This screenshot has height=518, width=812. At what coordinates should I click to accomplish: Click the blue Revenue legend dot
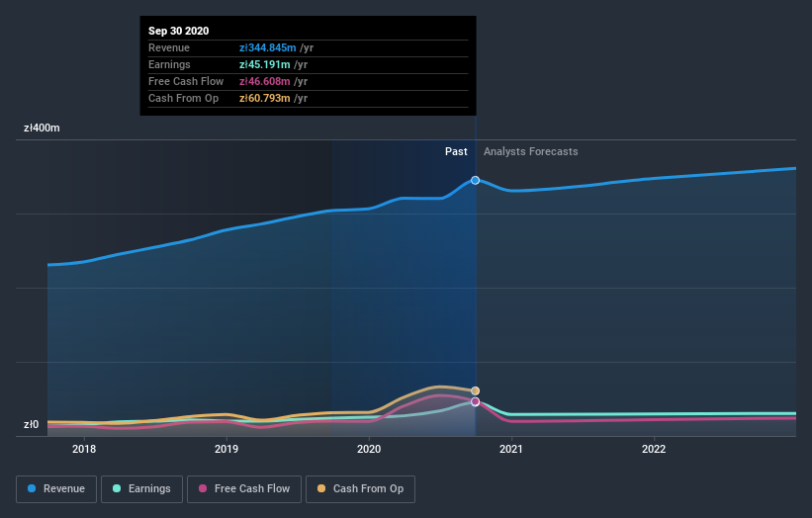point(32,488)
